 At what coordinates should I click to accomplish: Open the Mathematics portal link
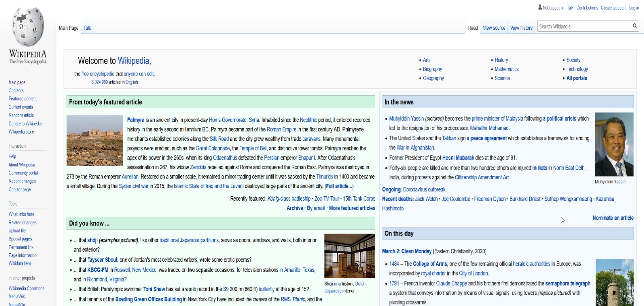(x=506, y=69)
